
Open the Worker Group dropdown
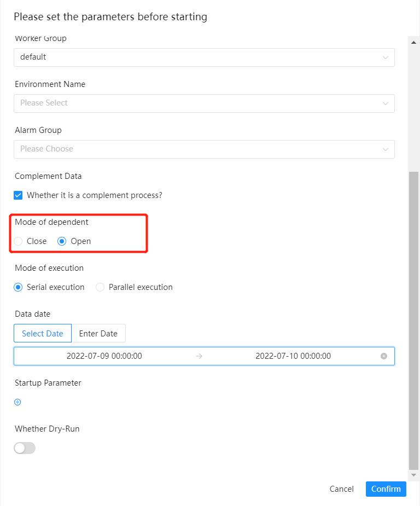(203, 57)
